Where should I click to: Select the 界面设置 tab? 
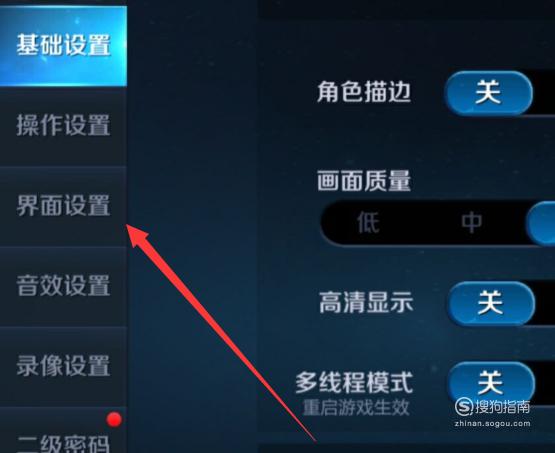63,206
